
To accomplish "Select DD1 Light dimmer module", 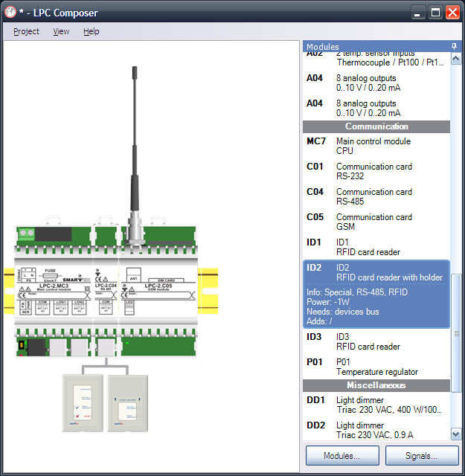I will [376, 405].
